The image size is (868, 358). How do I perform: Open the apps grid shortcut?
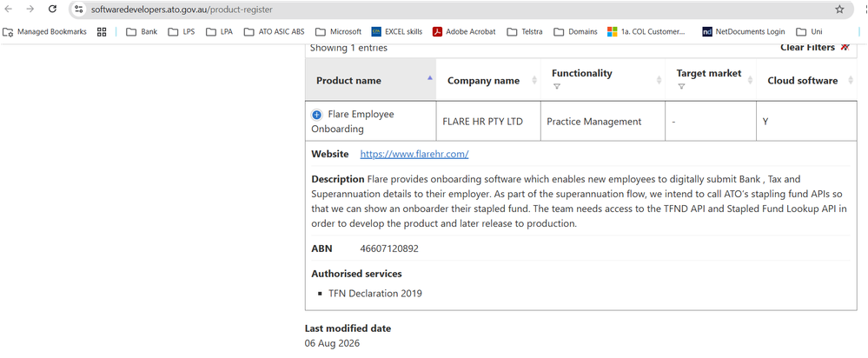tap(102, 31)
